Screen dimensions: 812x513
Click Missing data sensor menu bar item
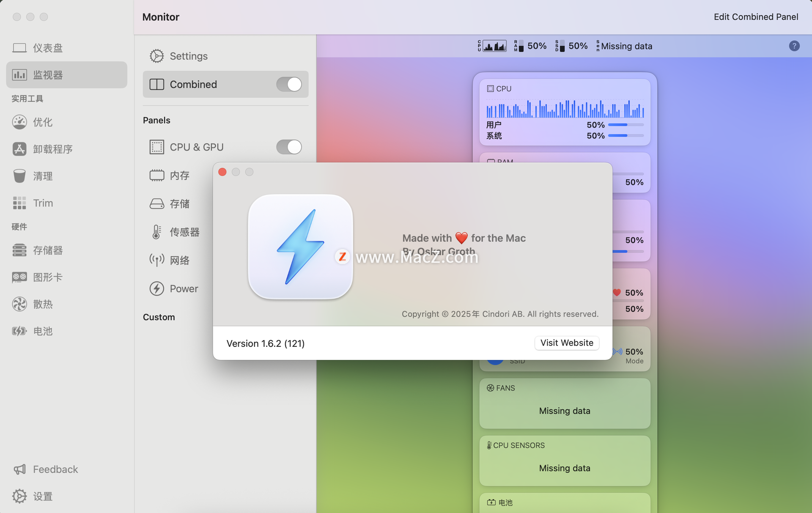[x=624, y=46]
